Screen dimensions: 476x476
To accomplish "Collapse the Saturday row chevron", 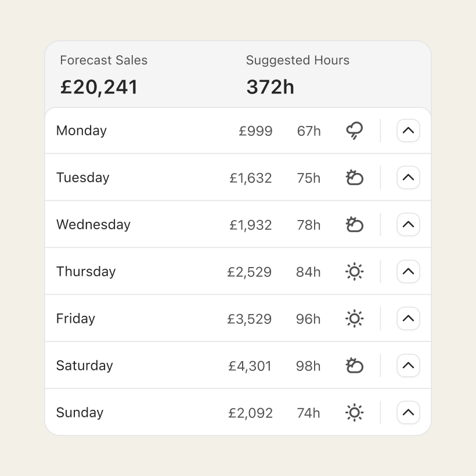I will (x=408, y=366).
